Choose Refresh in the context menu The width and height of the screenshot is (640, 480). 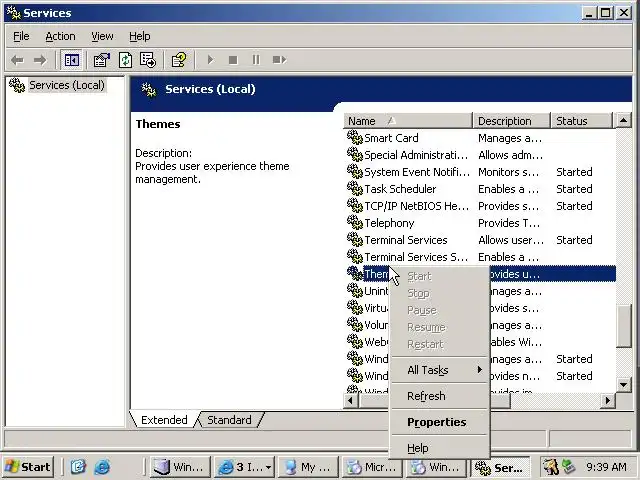(440, 396)
